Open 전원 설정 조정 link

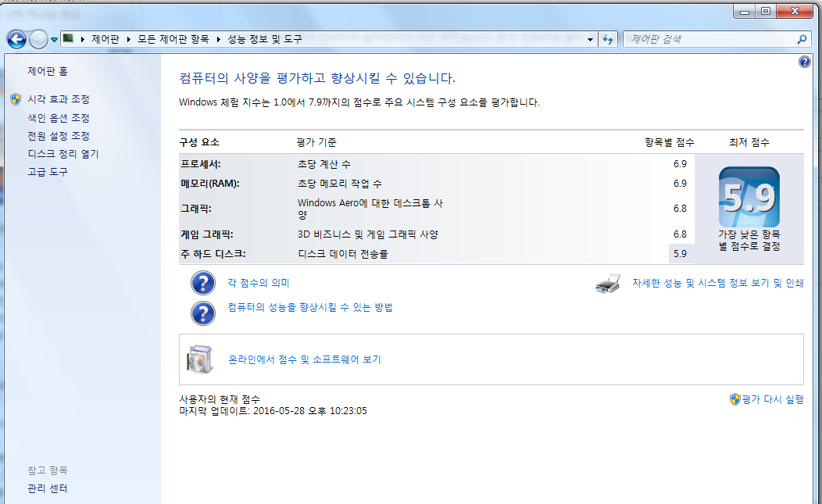[x=59, y=136]
